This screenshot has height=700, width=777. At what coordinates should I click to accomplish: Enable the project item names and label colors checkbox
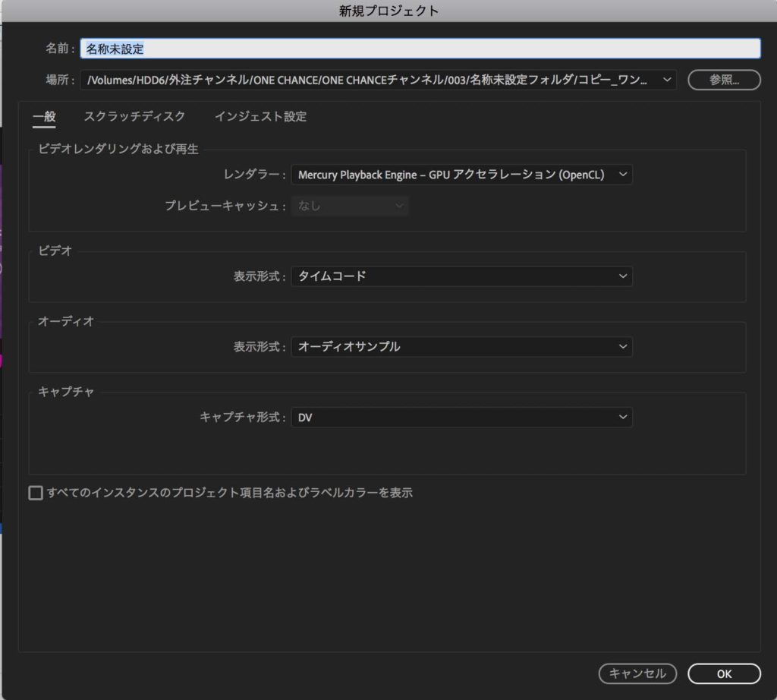click(x=35, y=493)
